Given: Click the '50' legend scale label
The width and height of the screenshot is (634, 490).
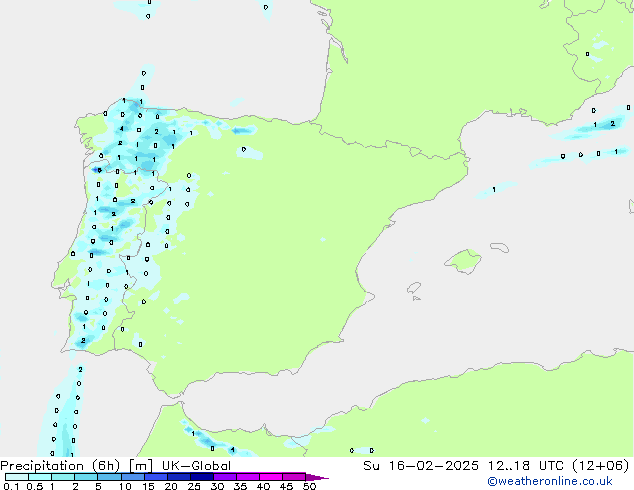Looking at the screenshot, I should [309, 486].
